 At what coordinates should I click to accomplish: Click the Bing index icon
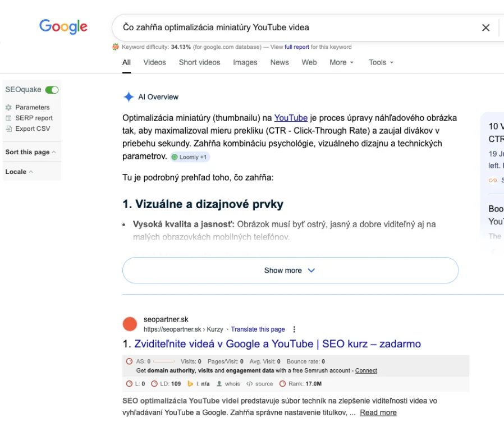pyautogui.click(x=190, y=384)
